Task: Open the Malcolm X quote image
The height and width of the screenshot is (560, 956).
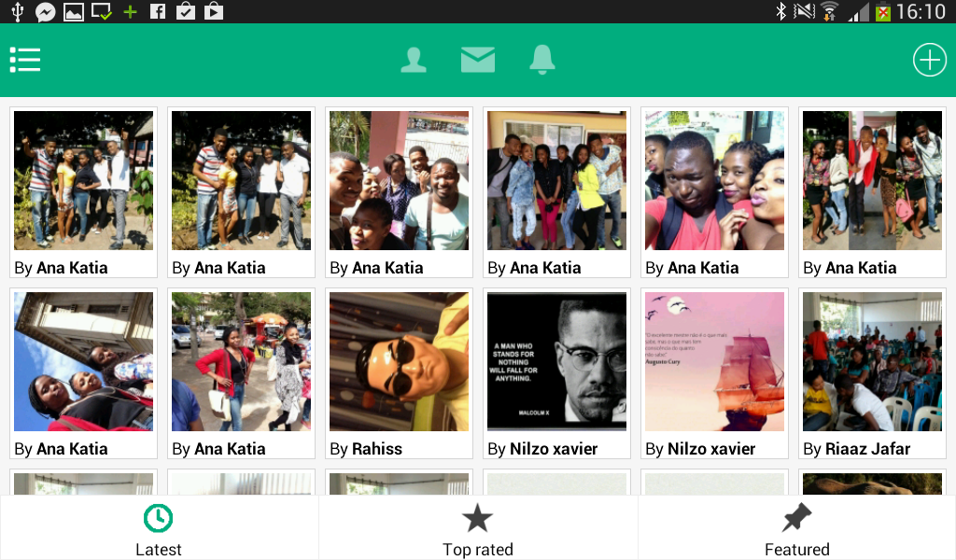Action: (556, 361)
